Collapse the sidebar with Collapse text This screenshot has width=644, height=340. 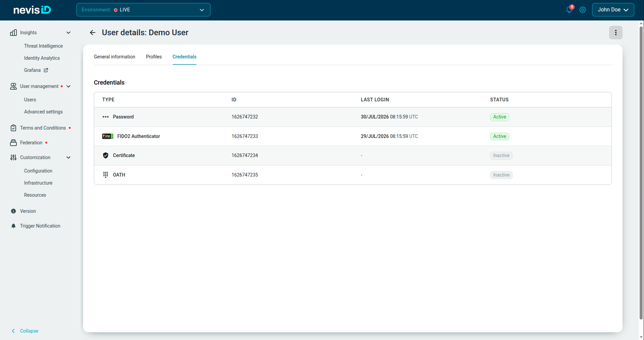click(x=29, y=331)
